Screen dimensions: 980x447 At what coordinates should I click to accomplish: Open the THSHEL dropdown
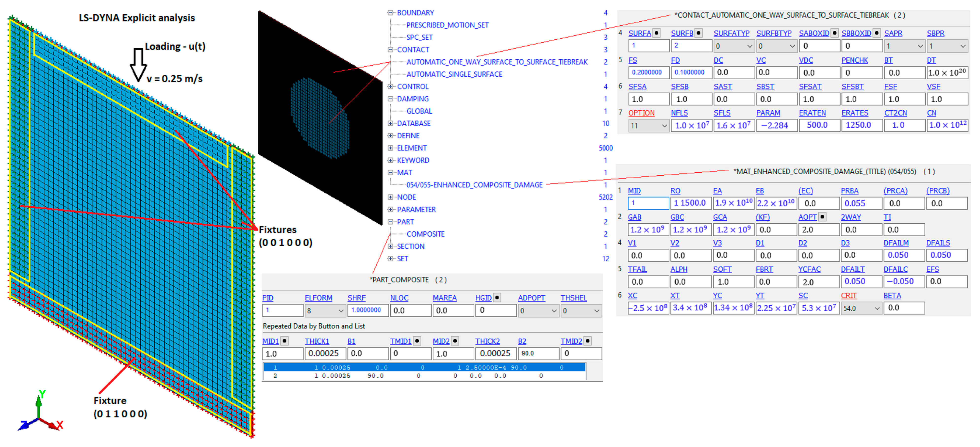(581, 311)
